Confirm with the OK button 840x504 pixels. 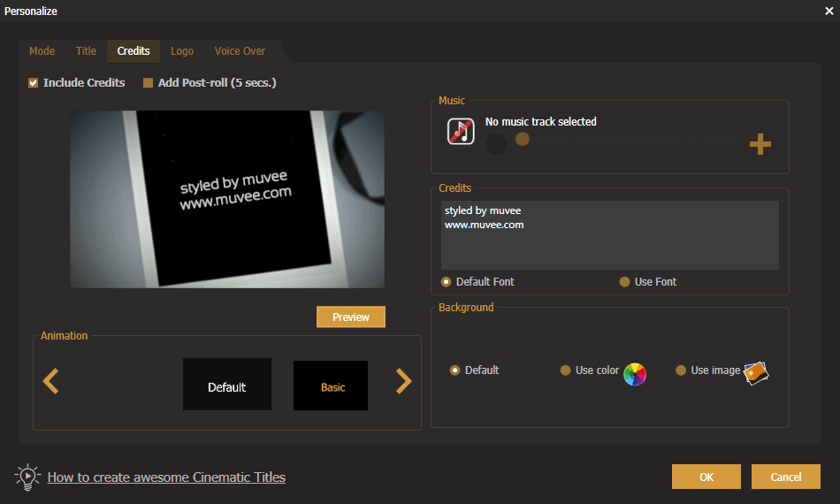point(706,477)
